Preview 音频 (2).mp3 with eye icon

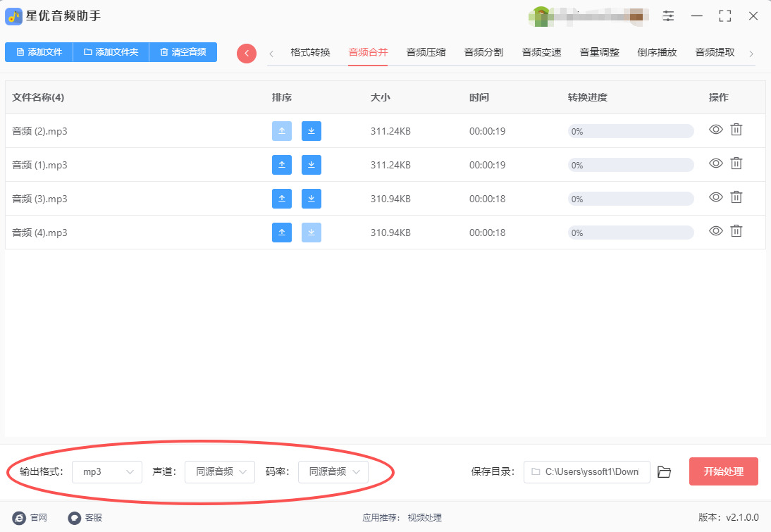716,130
